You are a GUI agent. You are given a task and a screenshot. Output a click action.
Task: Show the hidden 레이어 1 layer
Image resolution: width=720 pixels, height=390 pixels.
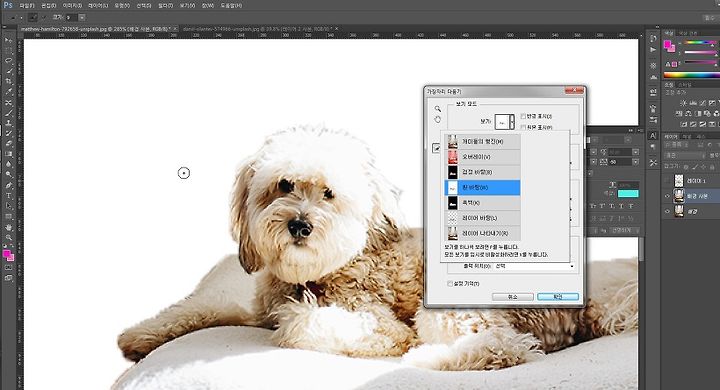click(x=667, y=181)
